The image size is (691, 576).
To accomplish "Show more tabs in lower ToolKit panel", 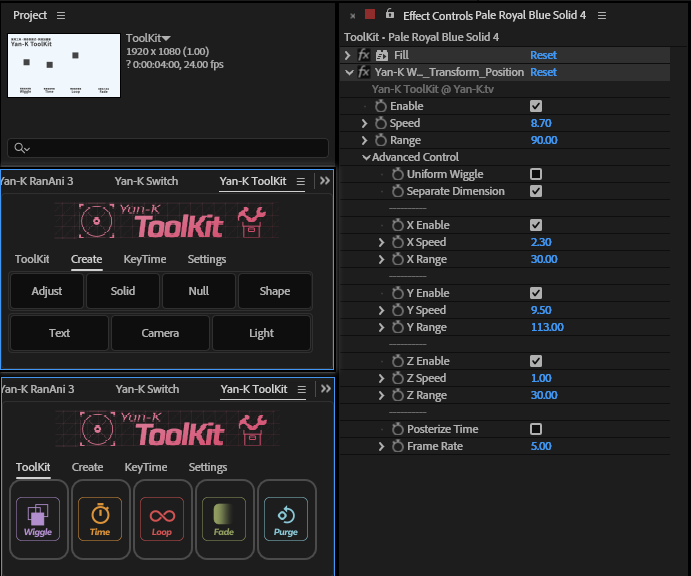I will coord(326,389).
